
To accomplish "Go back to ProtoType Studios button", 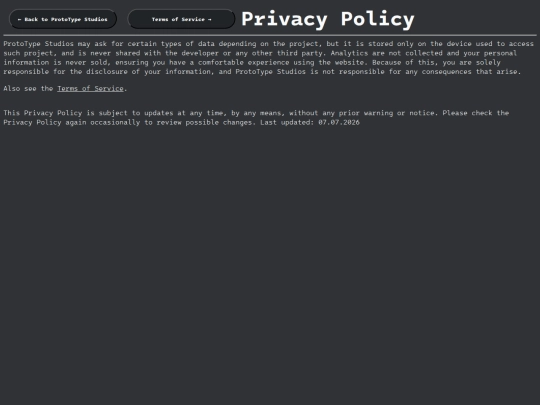I will pos(63,19).
